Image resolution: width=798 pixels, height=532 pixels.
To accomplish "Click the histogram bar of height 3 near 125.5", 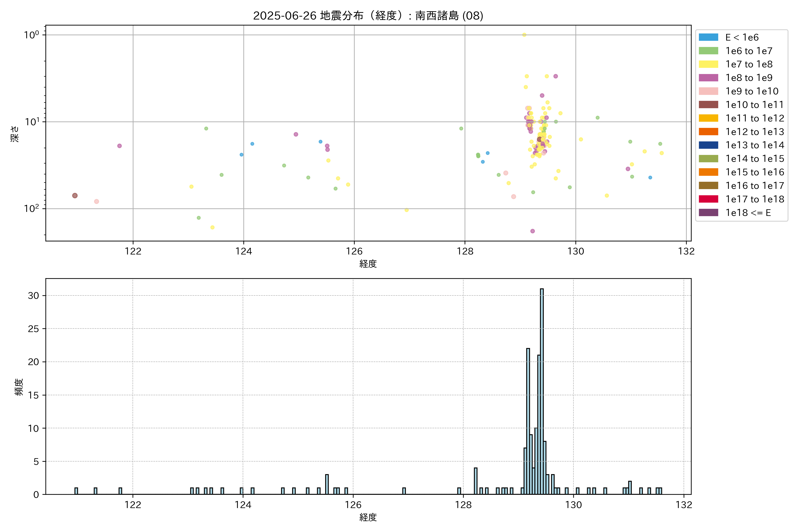I will click(x=327, y=485).
